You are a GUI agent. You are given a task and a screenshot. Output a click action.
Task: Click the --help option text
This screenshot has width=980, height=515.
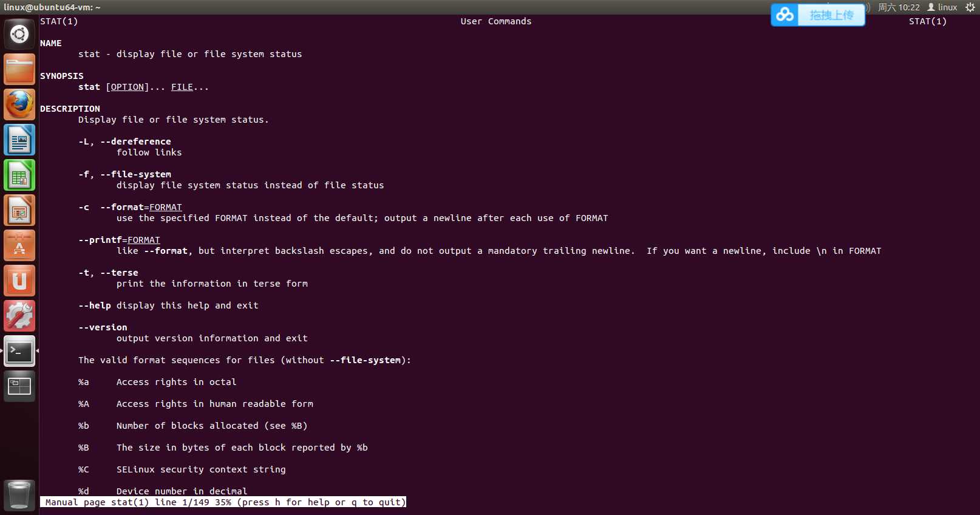[x=95, y=305]
